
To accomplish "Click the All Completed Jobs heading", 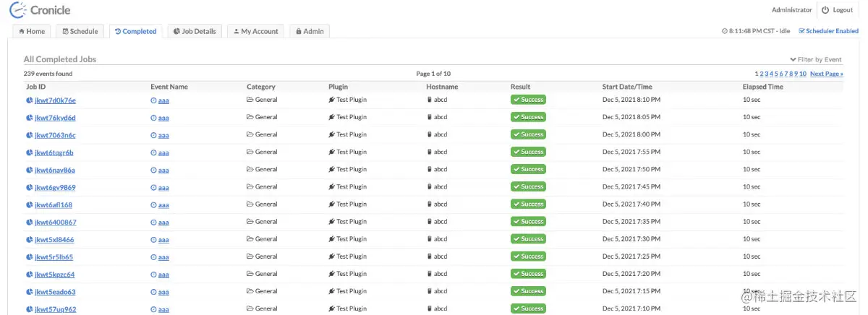I will 60,59.
